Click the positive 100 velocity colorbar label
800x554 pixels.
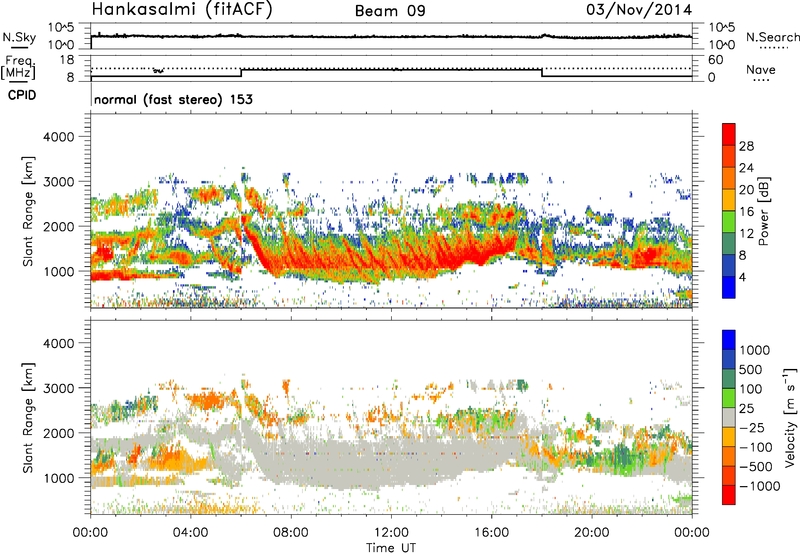coord(751,389)
